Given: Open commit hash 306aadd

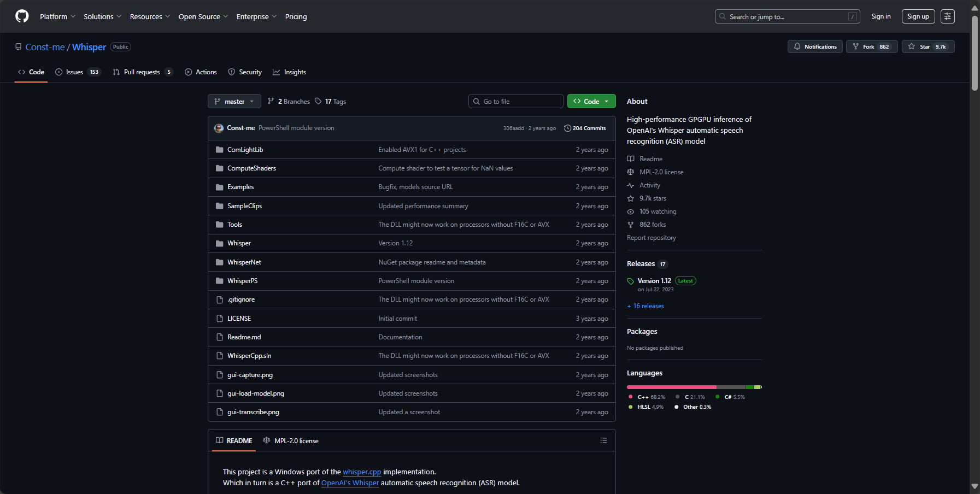Looking at the screenshot, I should click(513, 128).
